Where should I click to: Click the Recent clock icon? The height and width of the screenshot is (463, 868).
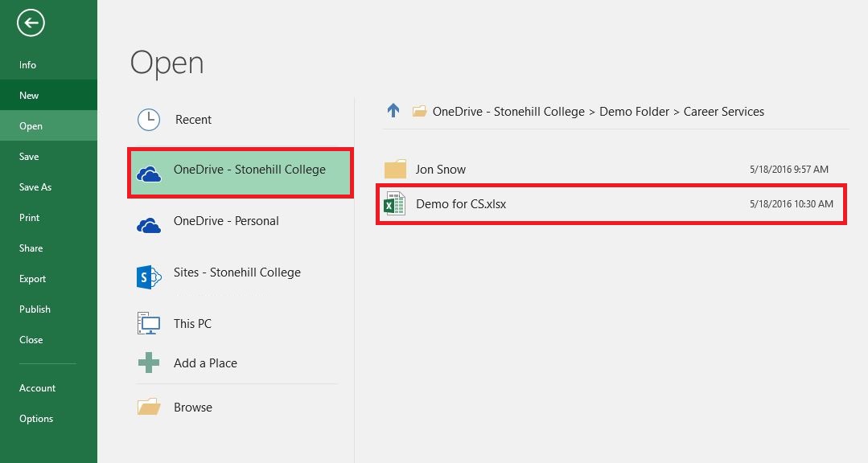click(149, 120)
